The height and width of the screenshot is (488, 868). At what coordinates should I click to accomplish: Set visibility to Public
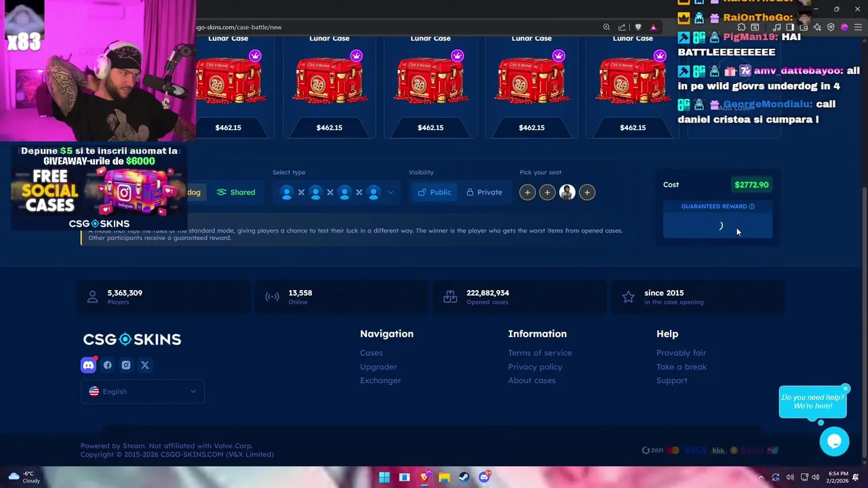434,192
